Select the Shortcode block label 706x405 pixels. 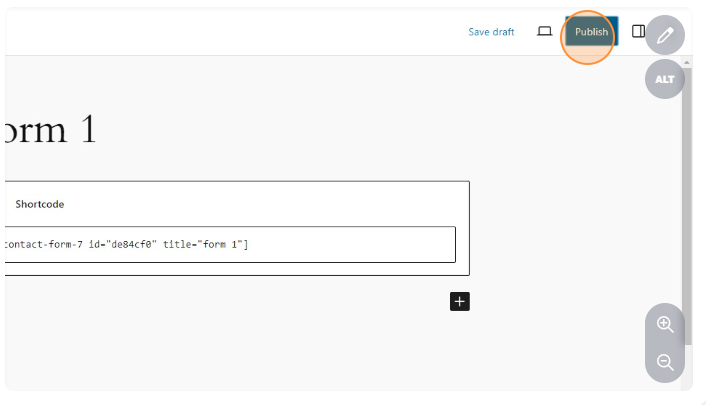pyautogui.click(x=40, y=204)
